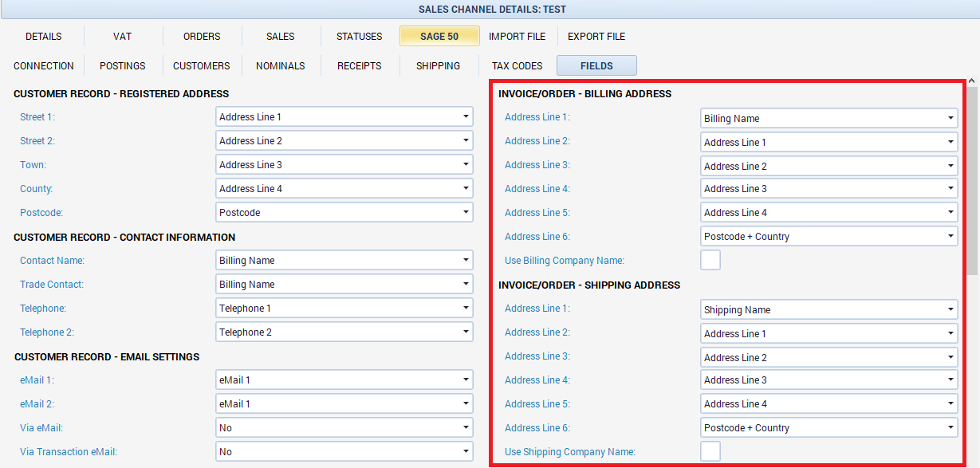Viewport: 980px width, 468px height.
Task: Click the 'Customer Record - Email Settings' heading
Action: tap(107, 357)
